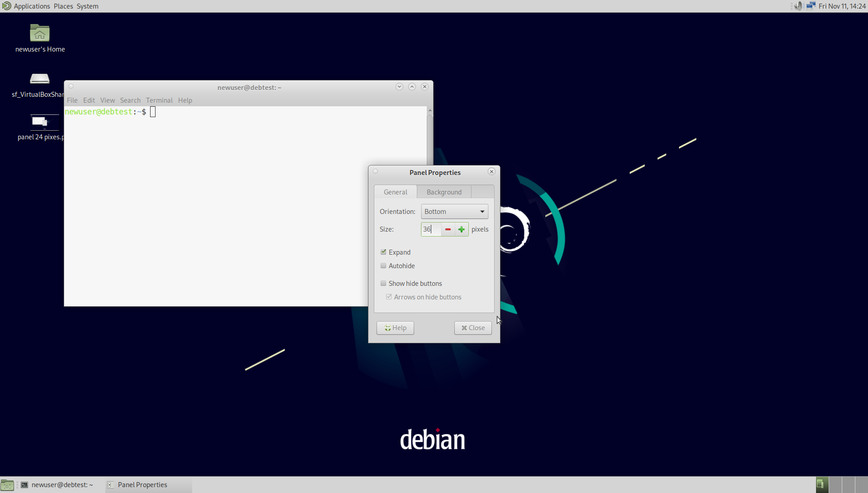Image resolution: width=868 pixels, height=493 pixels.
Task: Click the volume speaker icon in top panel
Action: (798, 6)
